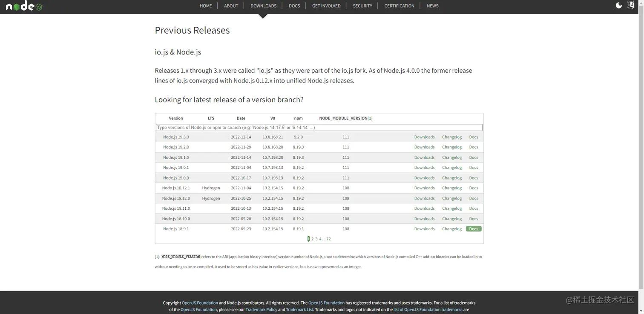The width and height of the screenshot is (644, 314).
Task: View Changelog for Node.js 19.0.1
Action: click(x=452, y=168)
